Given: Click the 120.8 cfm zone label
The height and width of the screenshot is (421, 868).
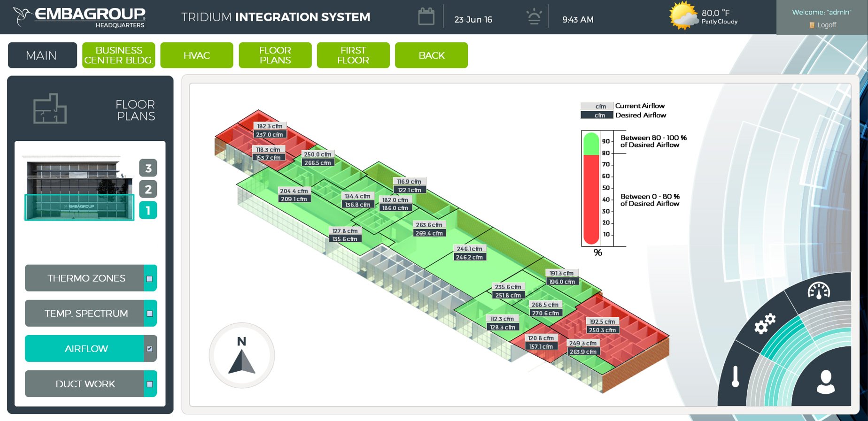Looking at the screenshot, I should point(541,338).
